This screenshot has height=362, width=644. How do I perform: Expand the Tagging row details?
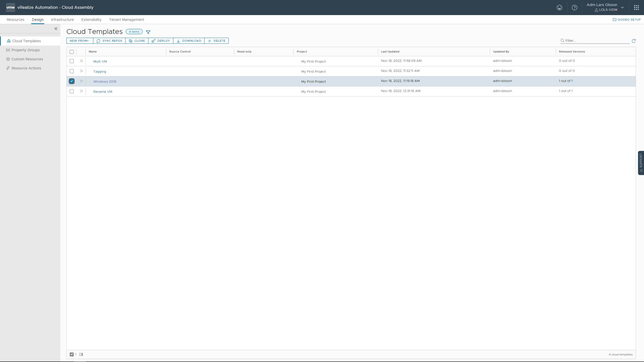pyautogui.click(x=81, y=71)
